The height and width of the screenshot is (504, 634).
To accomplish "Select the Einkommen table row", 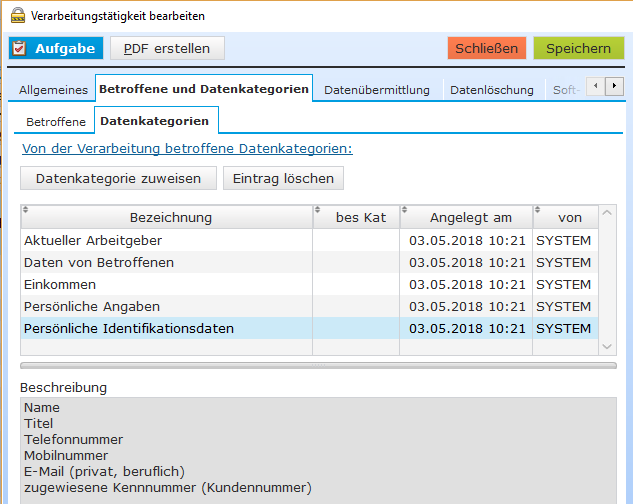I will click(309, 284).
